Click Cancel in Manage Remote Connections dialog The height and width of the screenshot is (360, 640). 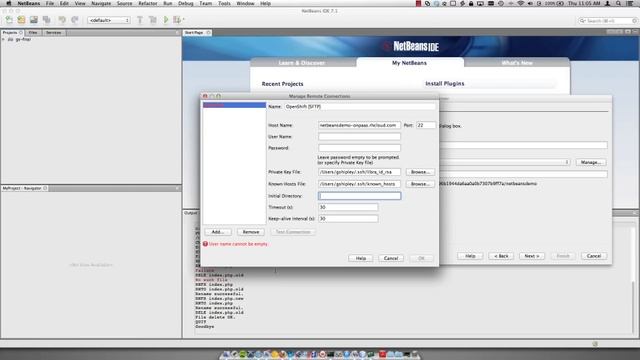coord(391,258)
